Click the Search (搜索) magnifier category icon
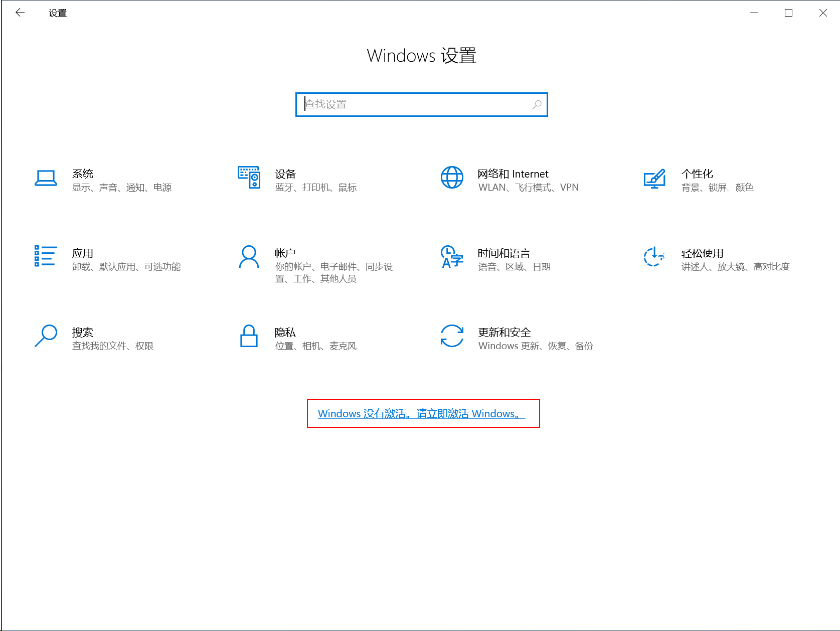This screenshot has width=840, height=631. click(46, 336)
